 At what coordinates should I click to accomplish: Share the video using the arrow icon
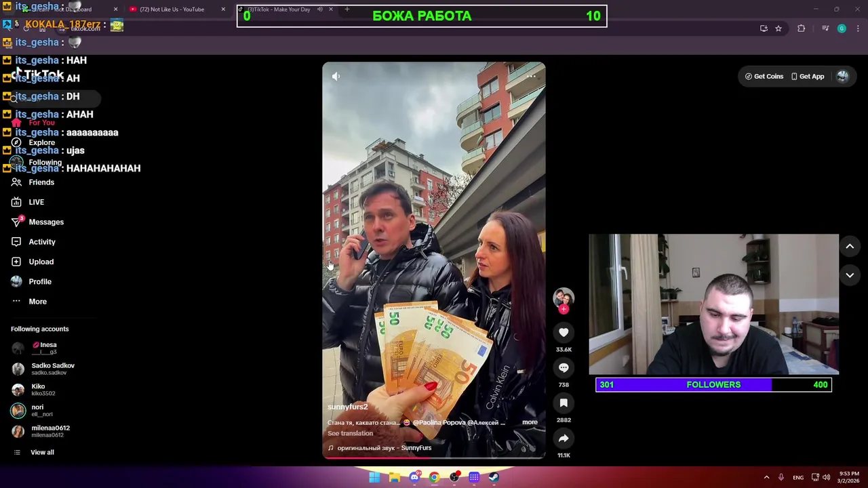[564, 438]
